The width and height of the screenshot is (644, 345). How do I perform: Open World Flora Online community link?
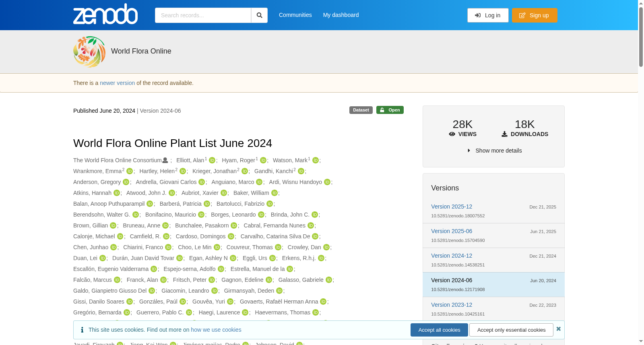pyautogui.click(x=141, y=51)
